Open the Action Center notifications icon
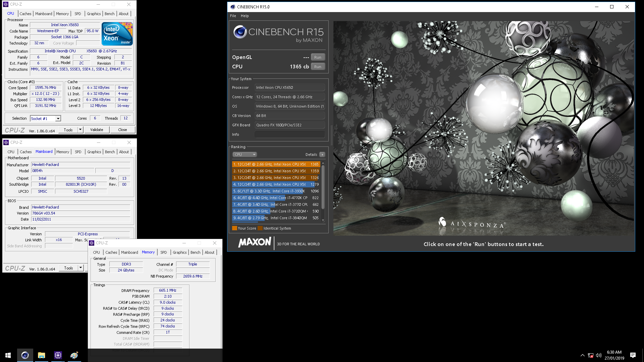Image resolution: width=644 pixels, height=362 pixels. coord(633,355)
